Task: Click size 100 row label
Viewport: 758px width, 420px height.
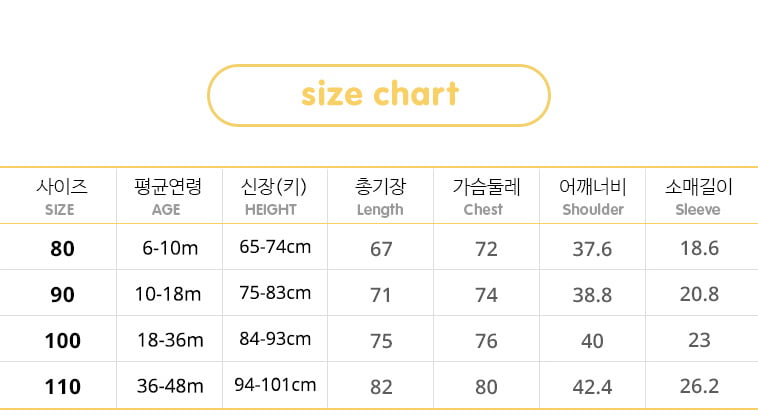Action: (x=63, y=341)
